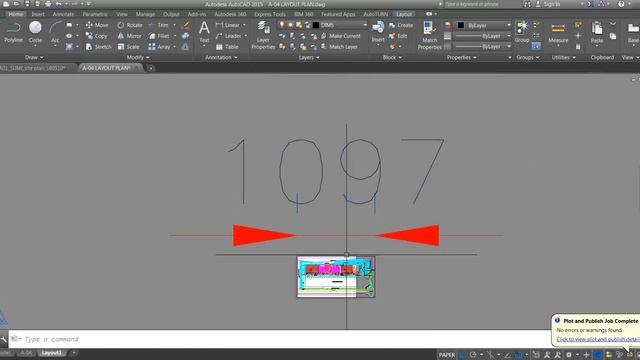This screenshot has width=640, height=360.
Task: Click the Rotate tool
Action: (130, 25)
